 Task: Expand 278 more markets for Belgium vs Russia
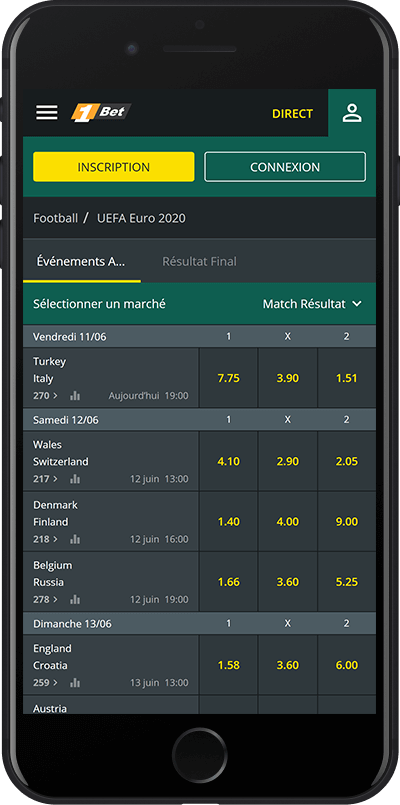[46, 599]
